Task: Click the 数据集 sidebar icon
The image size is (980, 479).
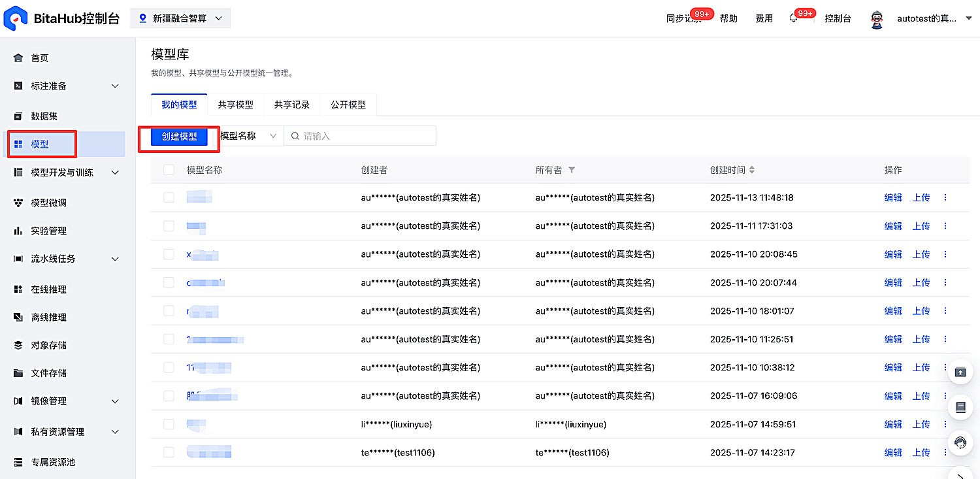Action: click(18, 116)
